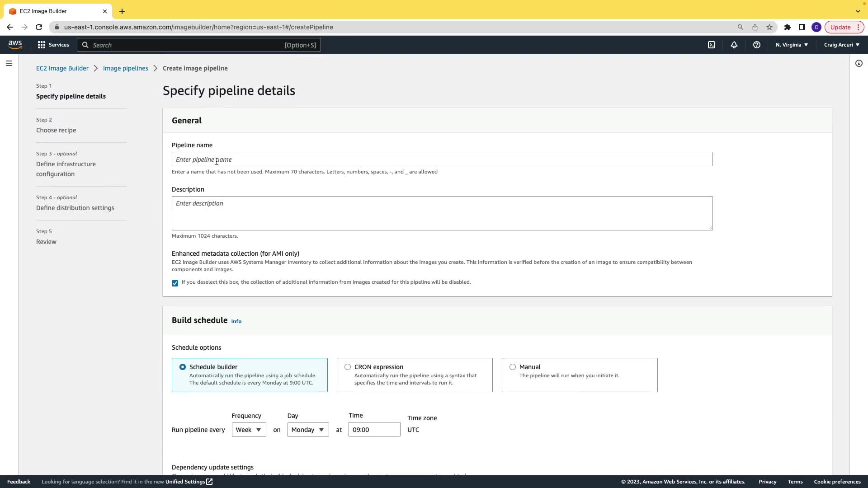The height and width of the screenshot is (488, 868).
Task: Click the AWS logo home icon
Action: [x=15, y=44]
